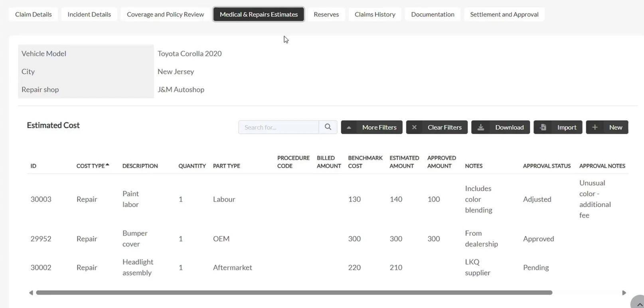Click the X icon on Clear Filters
Viewport: 644px width, 308px height.
[414, 127]
